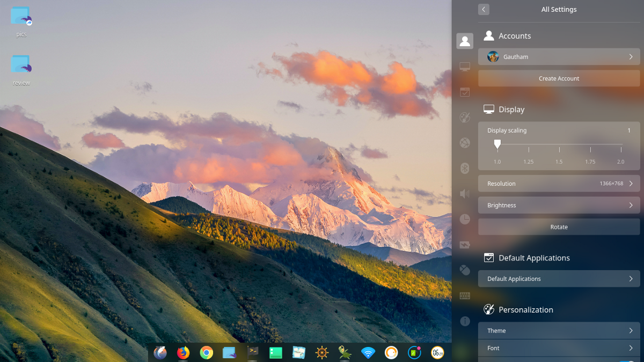Image resolution: width=644 pixels, height=362 pixels.
Task: Go to Sound settings via the speaker icon
Action: 465,194
